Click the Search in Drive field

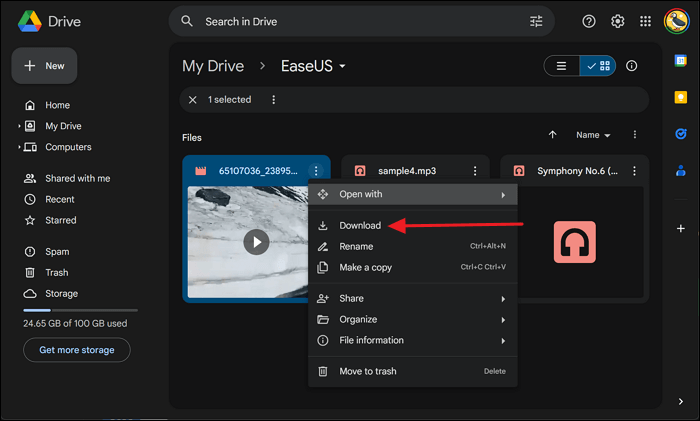(x=362, y=21)
